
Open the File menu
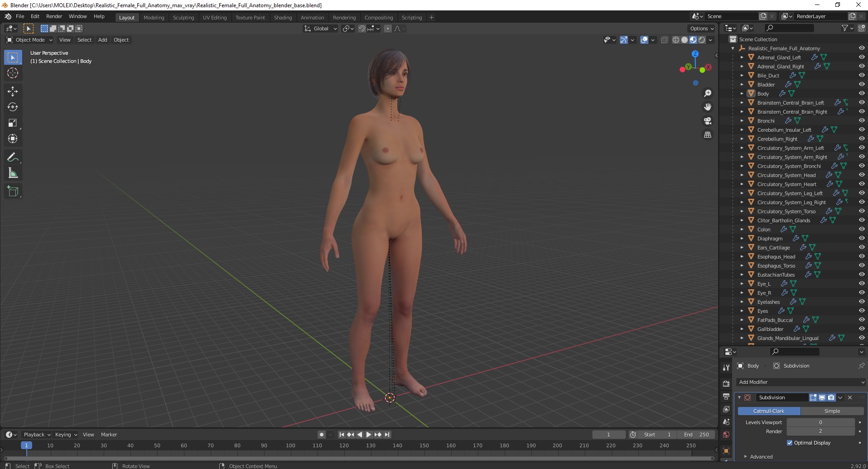[20, 16]
